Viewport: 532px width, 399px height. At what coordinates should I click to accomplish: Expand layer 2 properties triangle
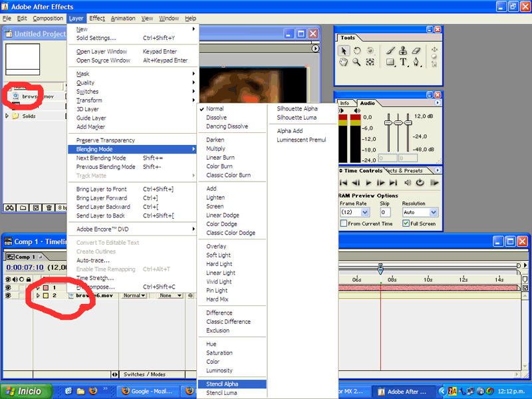click(x=38, y=295)
